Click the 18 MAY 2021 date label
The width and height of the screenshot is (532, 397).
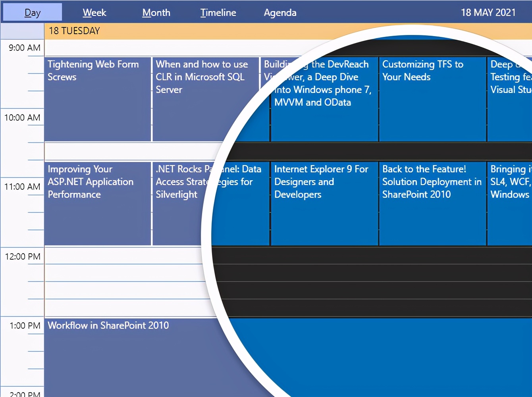tap(488, 12)
